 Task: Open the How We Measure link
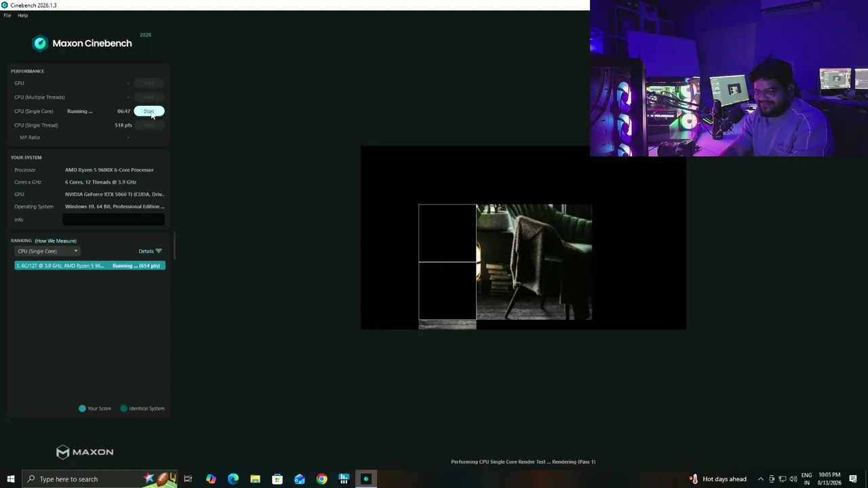pyautogui.click(x=56, y=241)
